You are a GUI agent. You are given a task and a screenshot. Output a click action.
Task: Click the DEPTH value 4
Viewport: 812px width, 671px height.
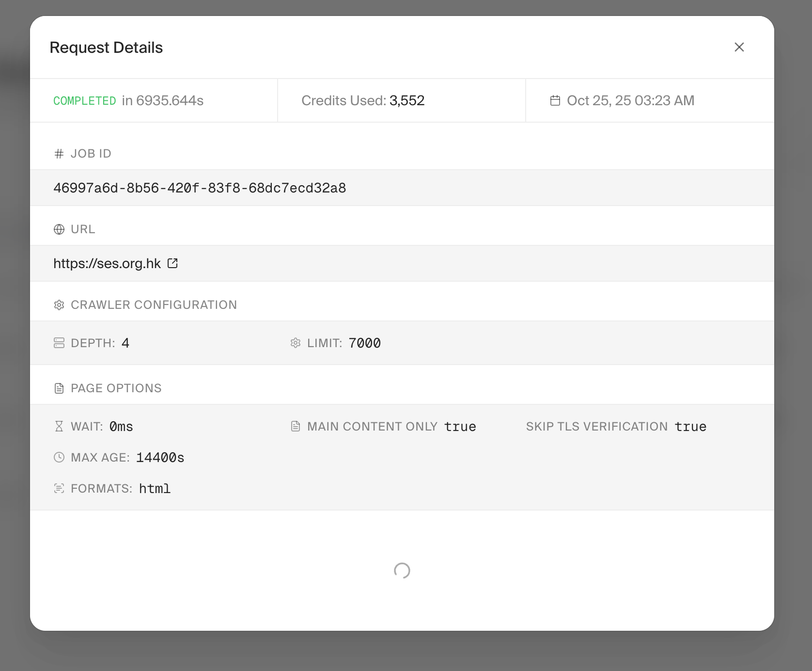click(125, 343)
